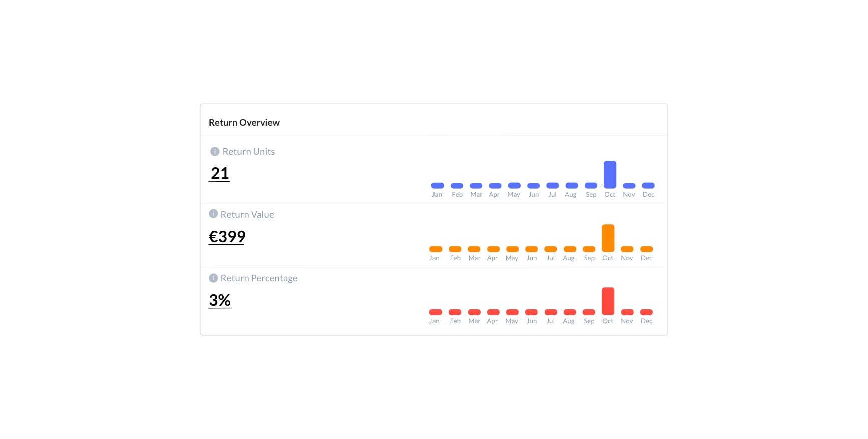Click the info icon beside Return Value
The height and width of the screenshot is (439, 868).
213,214
